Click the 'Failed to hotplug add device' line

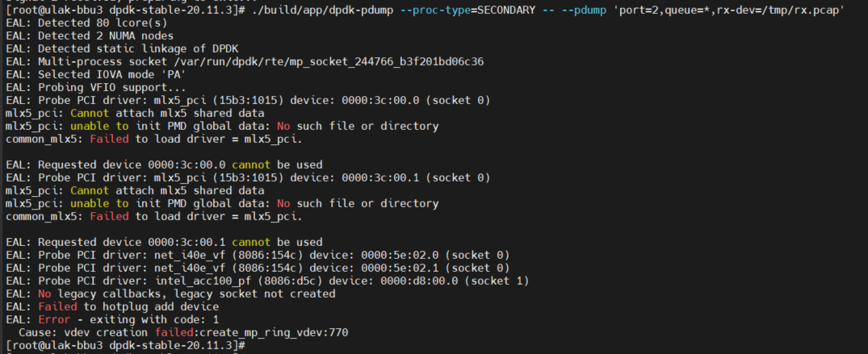click(112, 307)
